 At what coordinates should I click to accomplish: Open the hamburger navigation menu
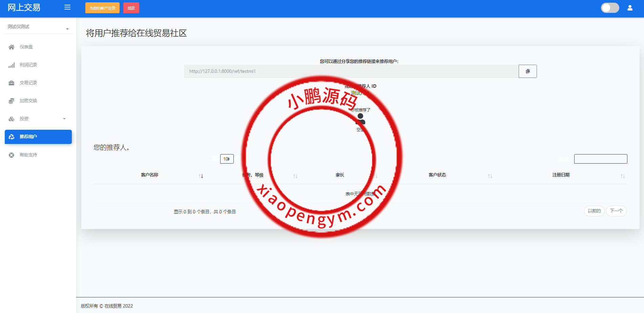[x=67, y=7]
